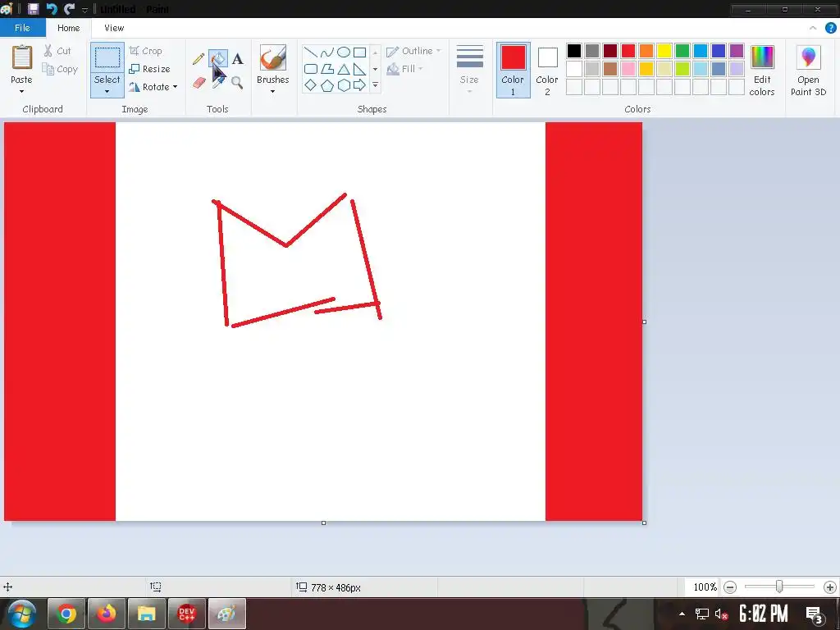Switch to the Home tab
This screenshot has height=630, width=840.
[x=69, y=28]
